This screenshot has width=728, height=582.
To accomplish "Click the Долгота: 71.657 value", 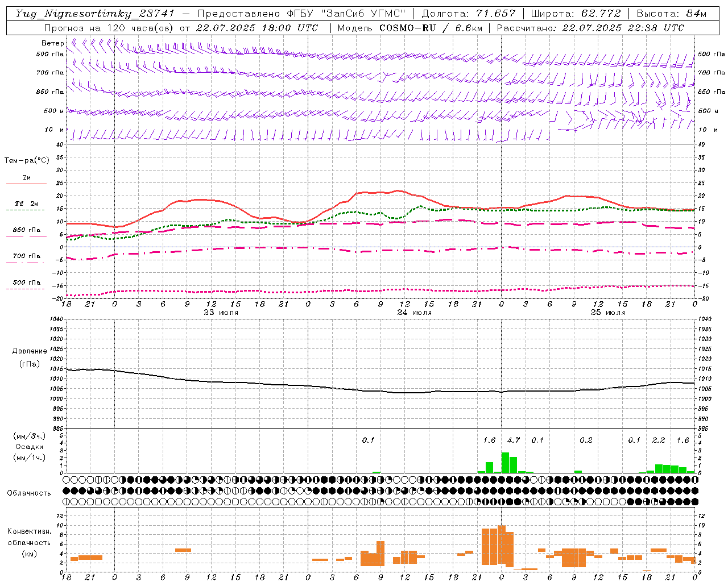I will (469, 14).
